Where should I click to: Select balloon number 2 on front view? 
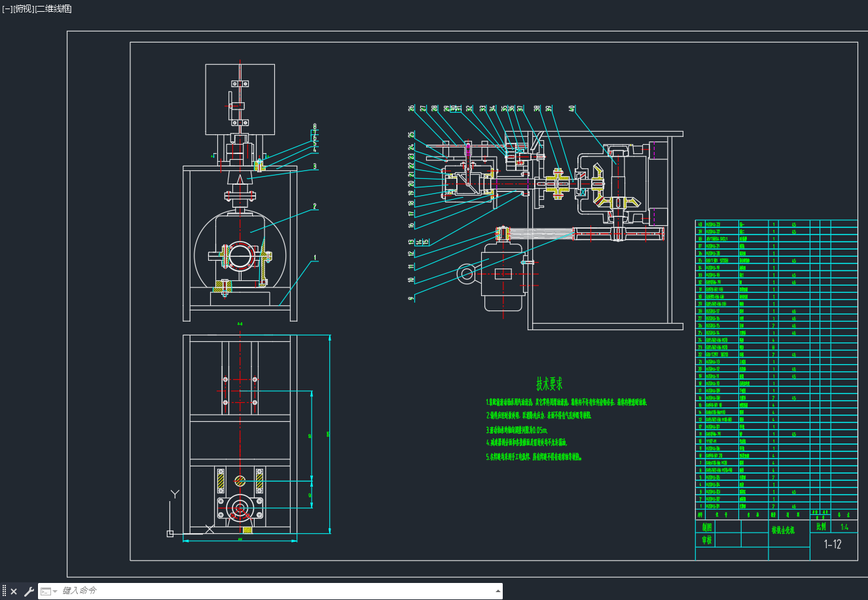[315, 206]
